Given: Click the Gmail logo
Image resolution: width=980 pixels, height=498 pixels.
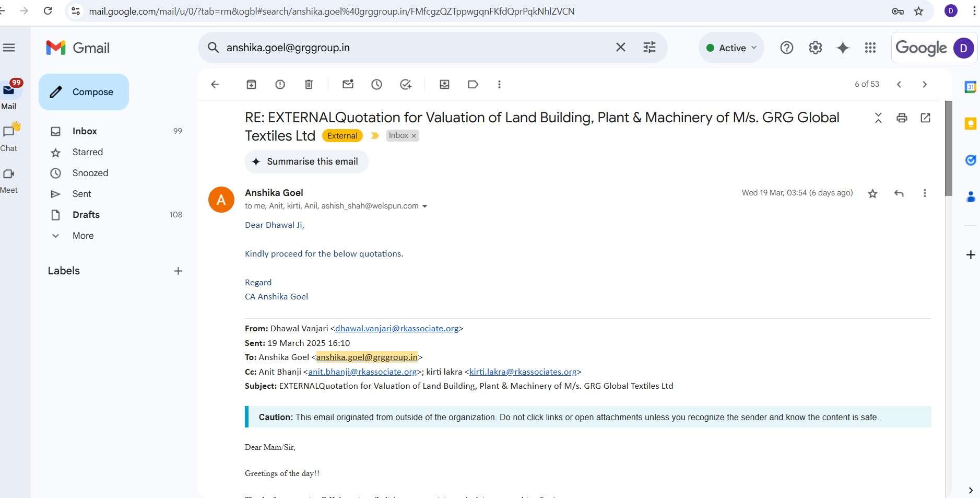Looking at the screenshot, I should (x=78, y=48).
